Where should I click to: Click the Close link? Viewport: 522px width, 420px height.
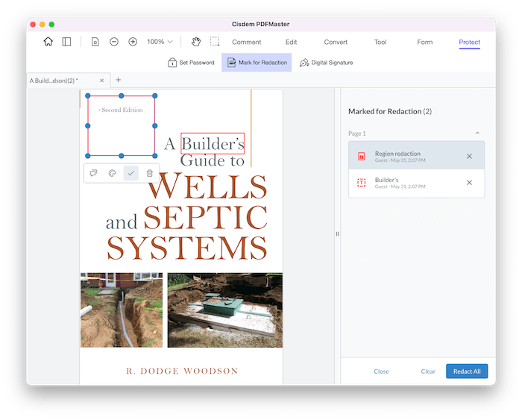pyautogui.click(x=381, y=371)
